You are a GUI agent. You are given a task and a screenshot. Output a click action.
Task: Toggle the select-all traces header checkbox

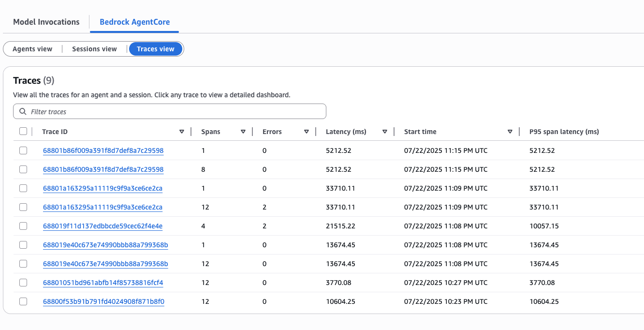[x=23, y=131]
